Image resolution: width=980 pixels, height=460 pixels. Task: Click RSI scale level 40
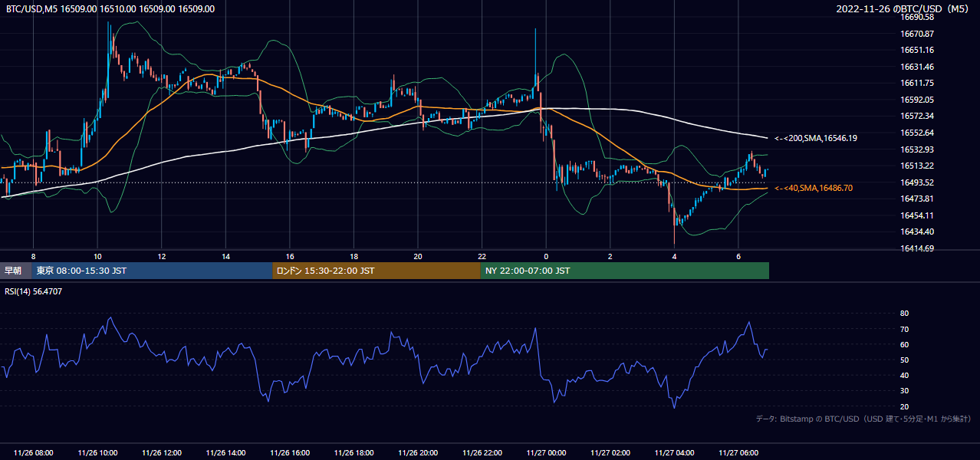click(x=905, y=376)
